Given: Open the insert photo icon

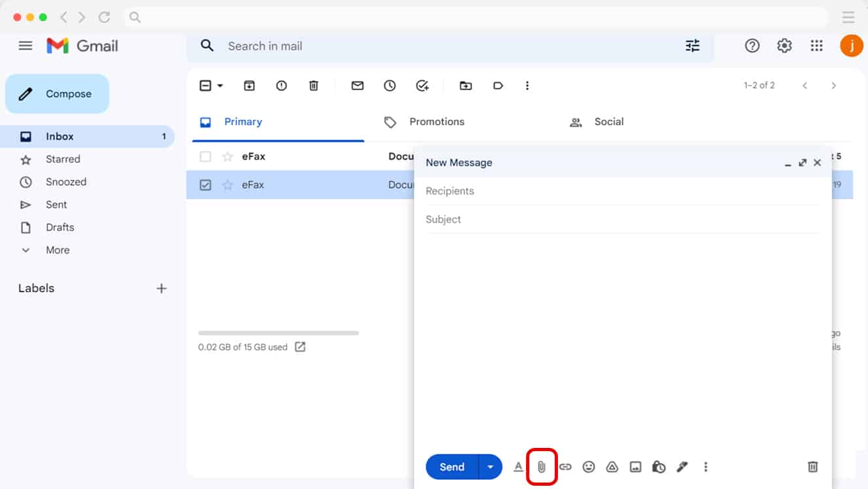Looking at the screenshot, I should point(636,467).
